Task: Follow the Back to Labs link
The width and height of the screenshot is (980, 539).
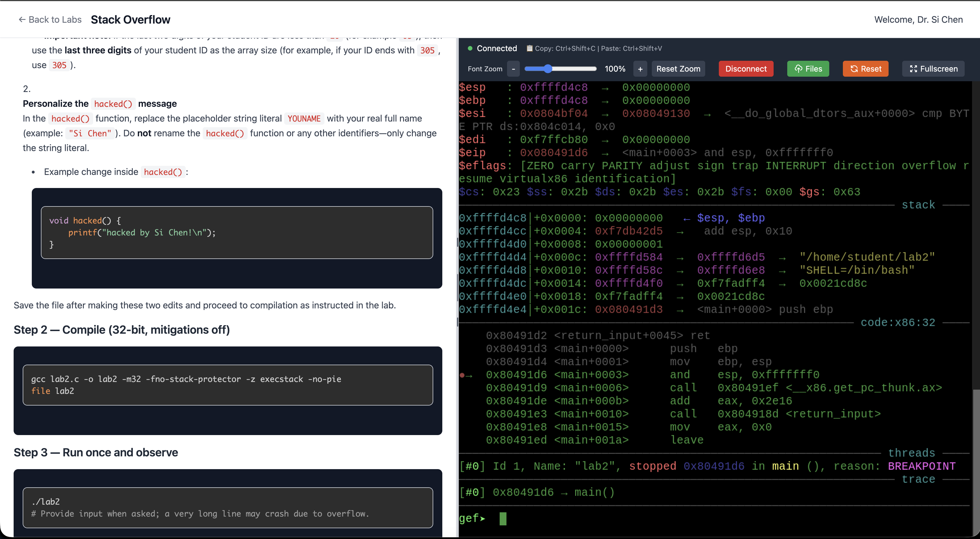Action: [x=55, y=19]
